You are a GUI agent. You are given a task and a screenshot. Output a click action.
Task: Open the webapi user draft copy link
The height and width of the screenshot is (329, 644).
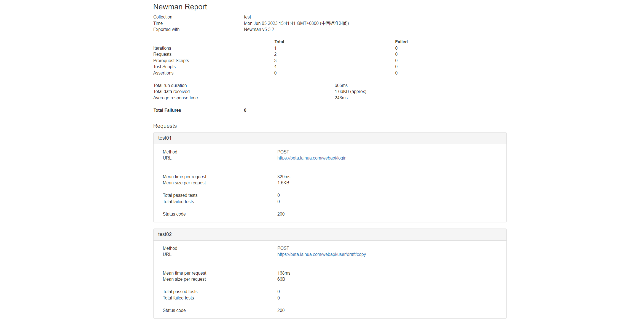pyautogui.click(x=321, y=254)
